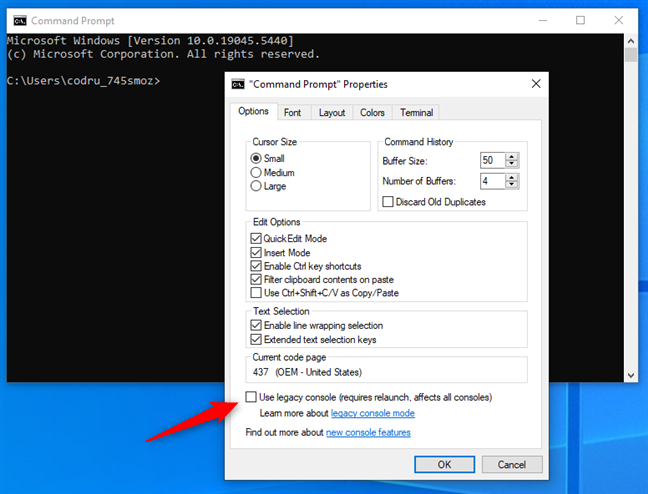Toggle Enable line wrapping selection

tap(256, 325)
